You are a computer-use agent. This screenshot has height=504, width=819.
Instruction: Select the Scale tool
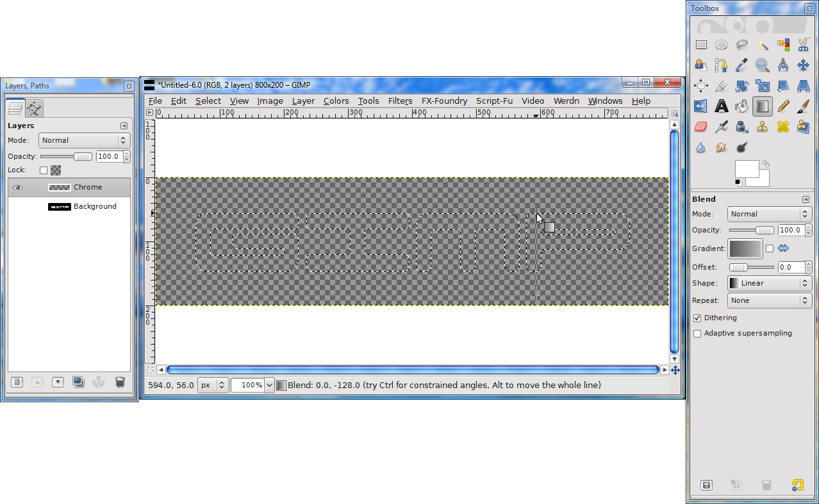coord(763,86)
